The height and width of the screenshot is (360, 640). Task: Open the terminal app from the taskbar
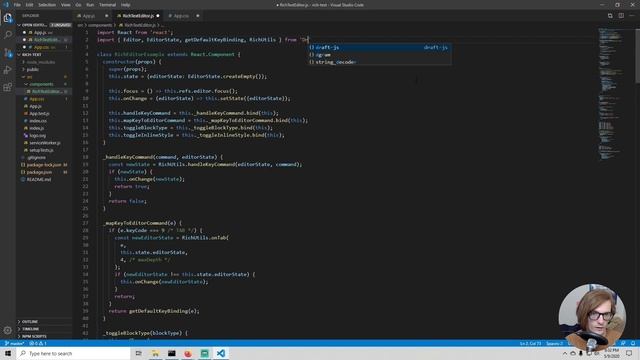[x=171, y=353]
